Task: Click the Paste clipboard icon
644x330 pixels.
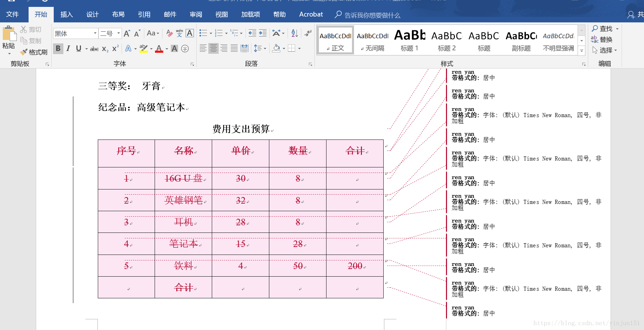Action: click(x=9, y=34)
